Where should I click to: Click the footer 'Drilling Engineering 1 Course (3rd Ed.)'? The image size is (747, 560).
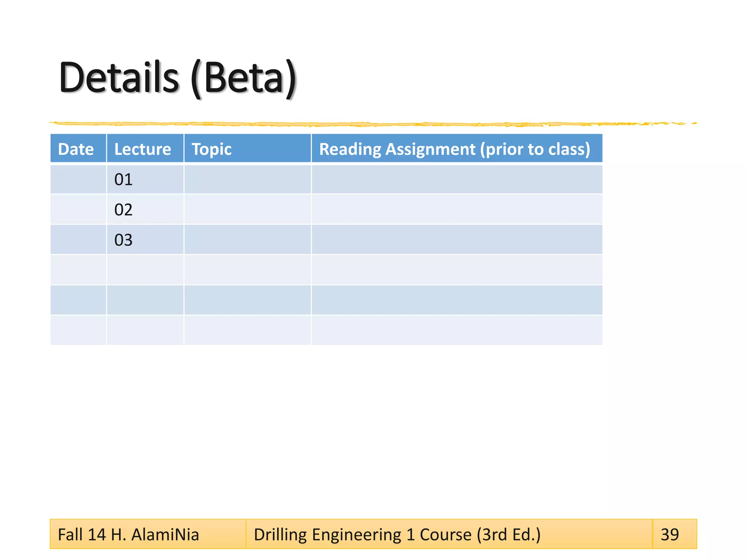pyautogui.click(x=397, y=534)
